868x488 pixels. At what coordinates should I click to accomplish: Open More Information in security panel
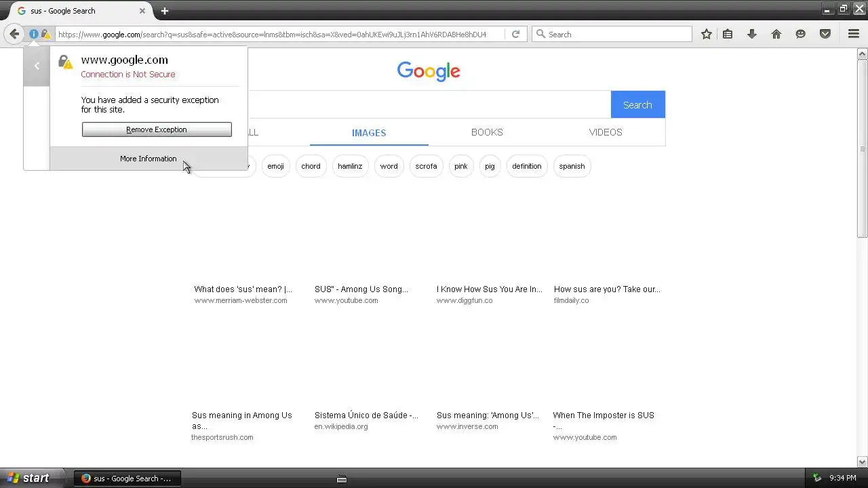(149, 159)
